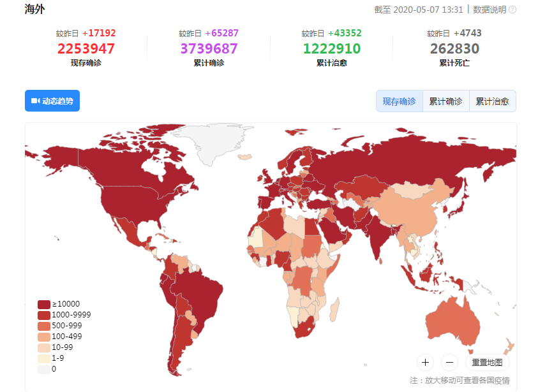Click the 2253947 现存确诊 figure
Image resolution: width=538 pixels, height=392 pixels.
tap(86, 48)
